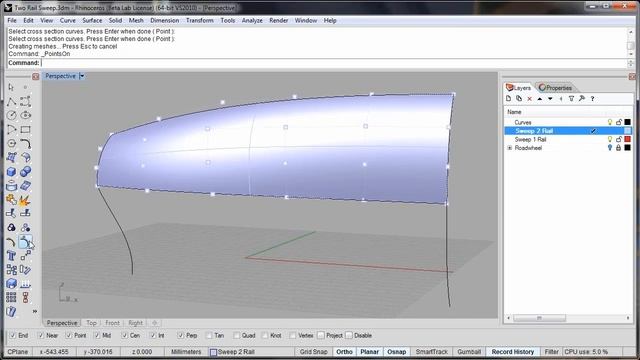Screen dimensions: 640x360
Task: Move layer up with the up arrow
Action: 540,98
